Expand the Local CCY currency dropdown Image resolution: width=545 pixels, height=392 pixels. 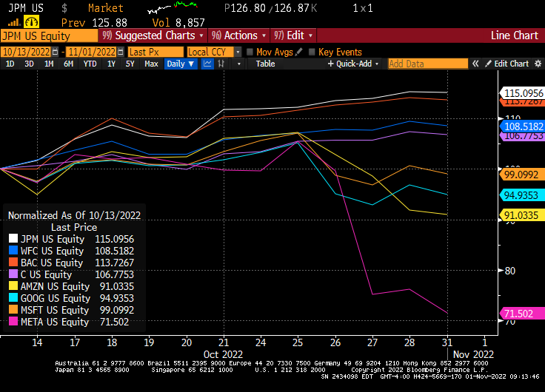pos(238,52)
